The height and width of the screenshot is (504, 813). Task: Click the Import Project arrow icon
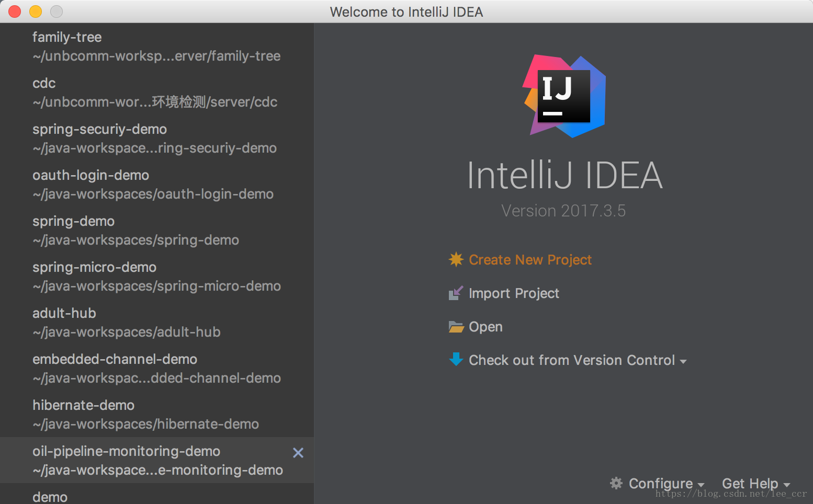456,293
